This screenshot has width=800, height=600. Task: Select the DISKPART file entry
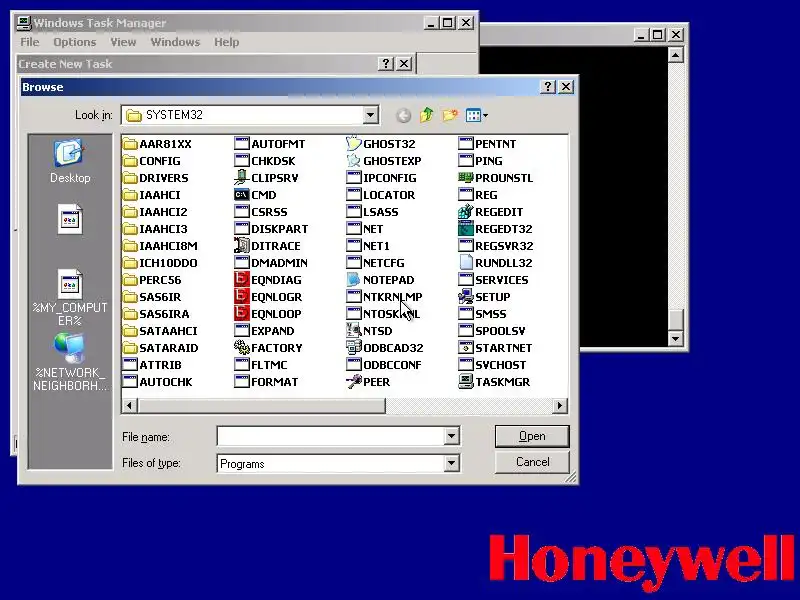[x=271, y=229]
